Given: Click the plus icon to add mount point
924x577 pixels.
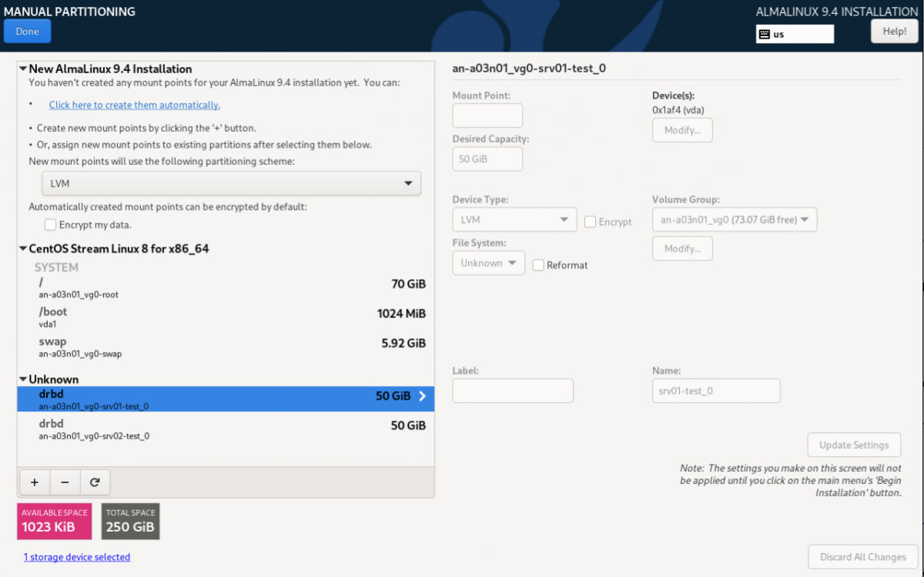Looking at the screenshot, I should pos(35,482).
